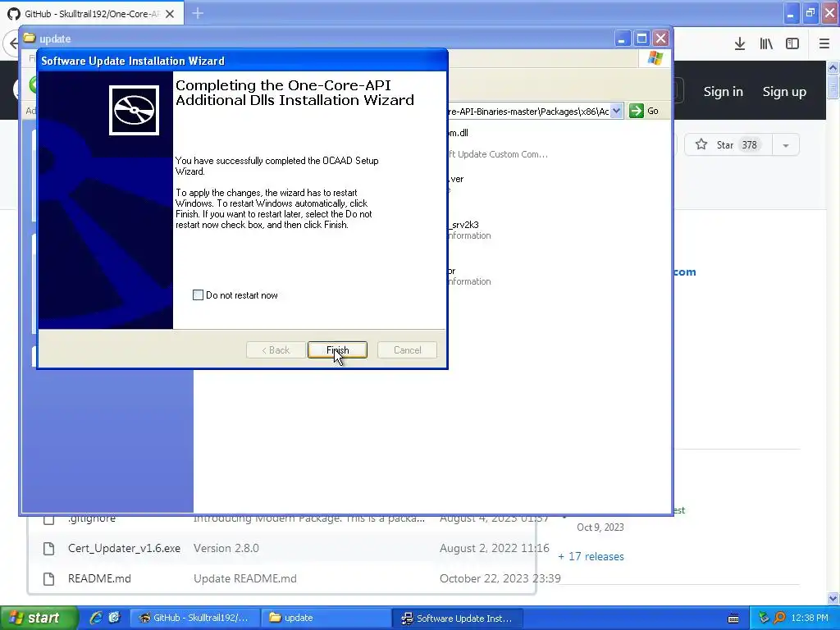Click the Cancel button in the wizard
840x630 pixels.
(407, 349)
